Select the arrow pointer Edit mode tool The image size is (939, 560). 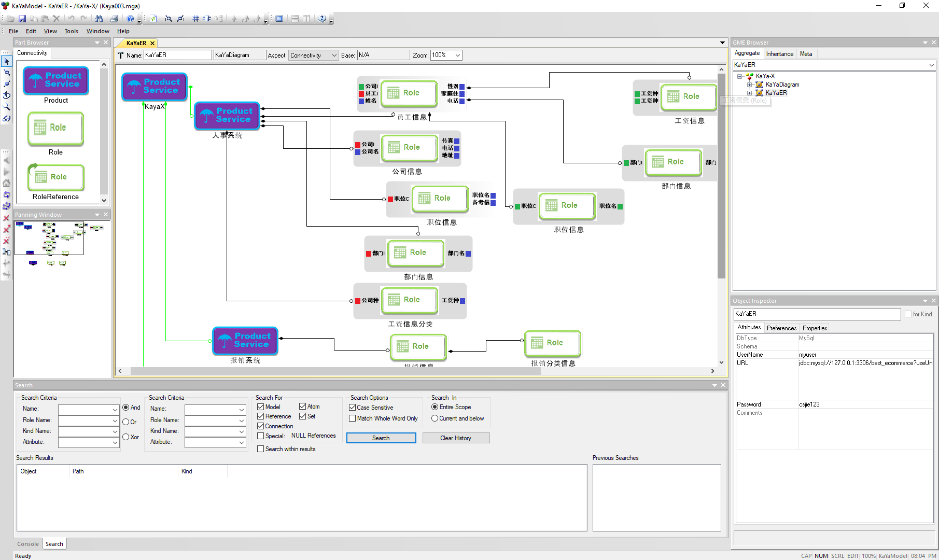point(7,62)
